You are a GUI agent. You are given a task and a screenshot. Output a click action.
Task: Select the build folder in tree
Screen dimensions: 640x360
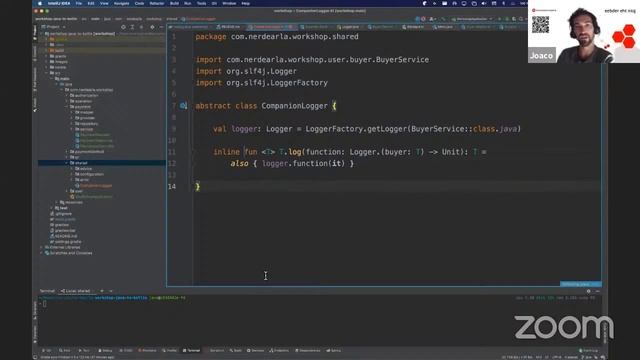click(60, 51)
